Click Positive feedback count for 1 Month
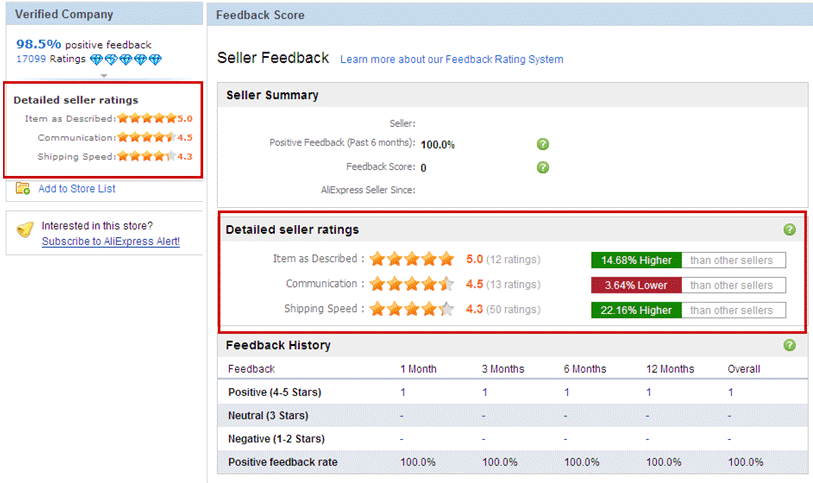This screenshot has width=813, height=483. pos(403,392)
